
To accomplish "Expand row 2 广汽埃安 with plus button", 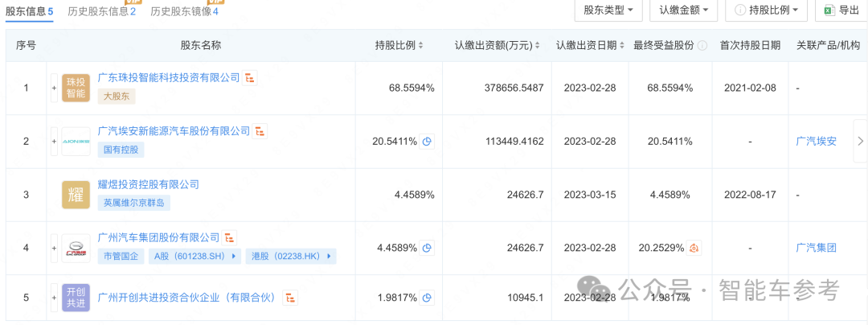I will click(x=55, y=142).
